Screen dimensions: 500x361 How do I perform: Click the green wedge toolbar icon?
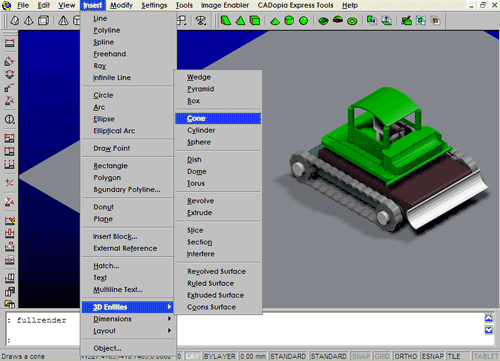(226, 21)
